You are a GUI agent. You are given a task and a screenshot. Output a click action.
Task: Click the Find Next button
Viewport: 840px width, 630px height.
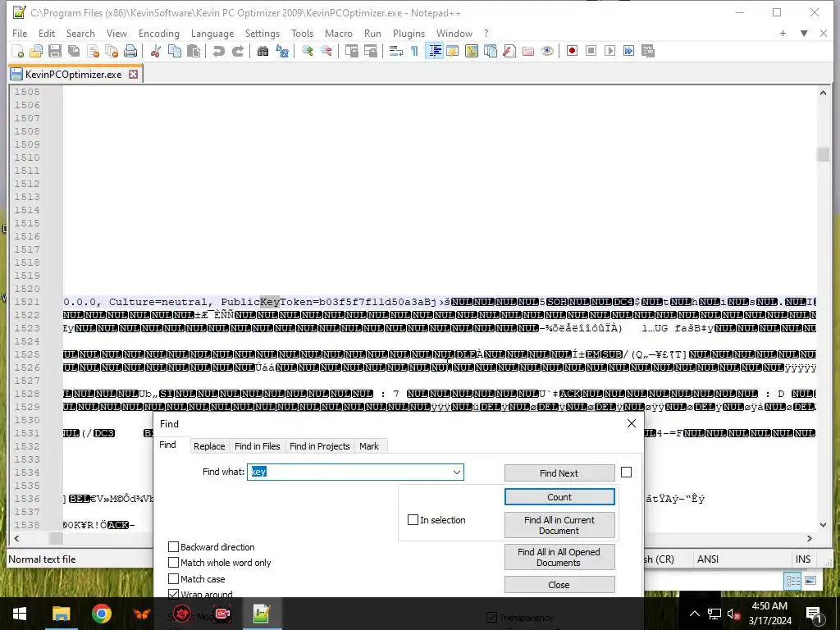(559, 473)
